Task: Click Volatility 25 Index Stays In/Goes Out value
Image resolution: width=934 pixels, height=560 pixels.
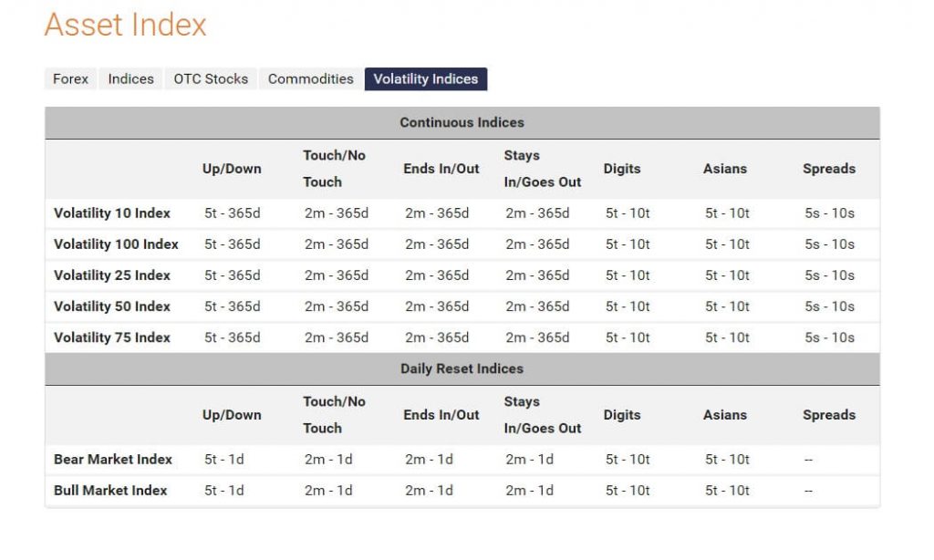Action: [537, 275]
